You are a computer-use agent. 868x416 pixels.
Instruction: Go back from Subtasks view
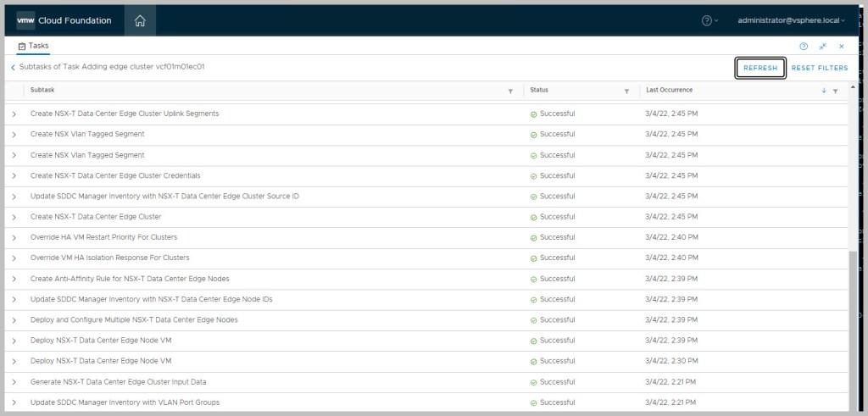point(13,68)
